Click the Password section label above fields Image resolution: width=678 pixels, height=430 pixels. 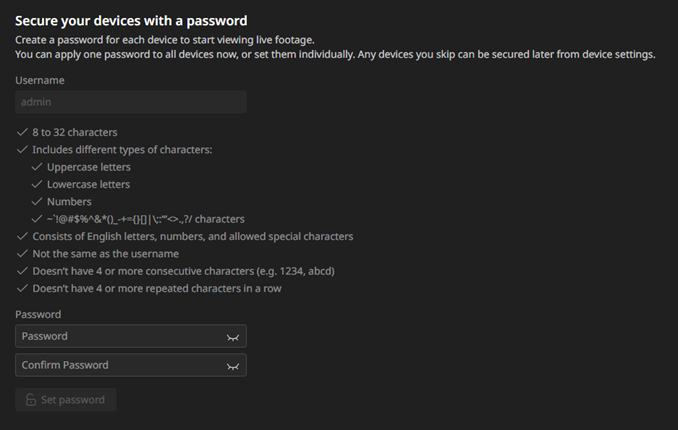(x=38, y=314)
